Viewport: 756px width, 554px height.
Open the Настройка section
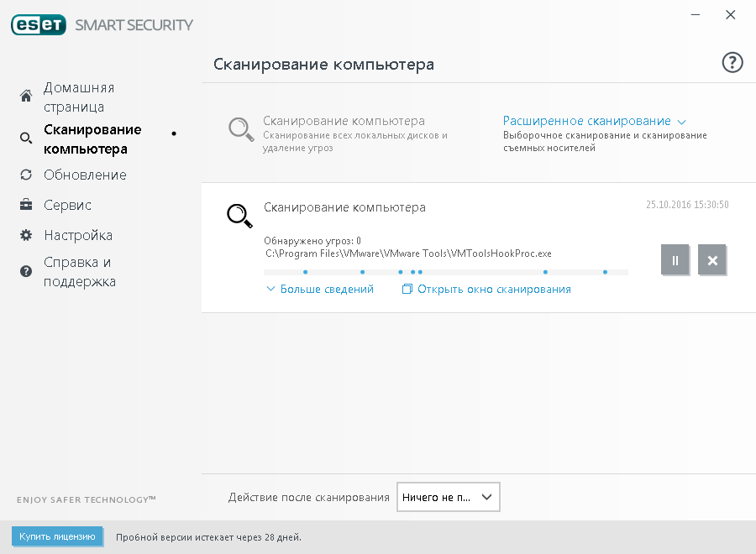coord(78,235)
